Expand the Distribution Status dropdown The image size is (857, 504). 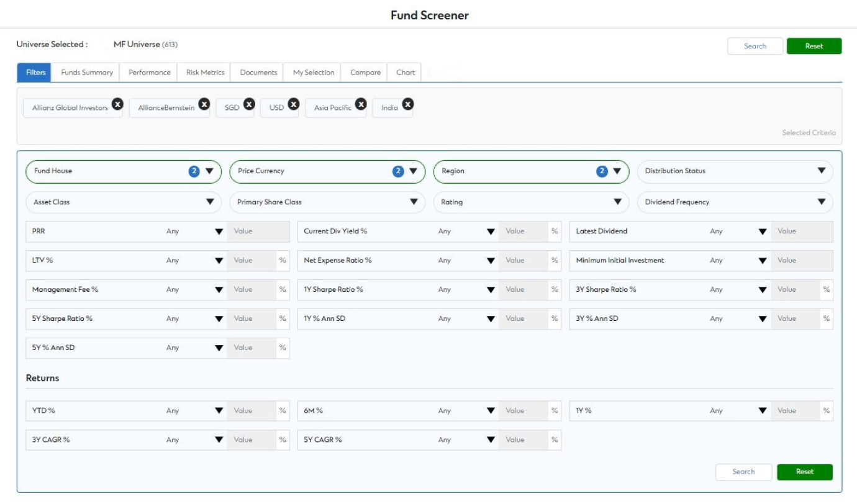(735, 171)
